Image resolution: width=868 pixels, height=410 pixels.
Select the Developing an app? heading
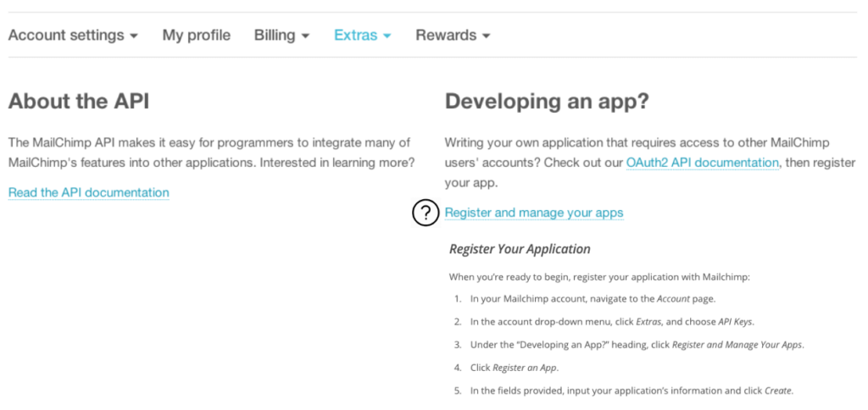547,102
